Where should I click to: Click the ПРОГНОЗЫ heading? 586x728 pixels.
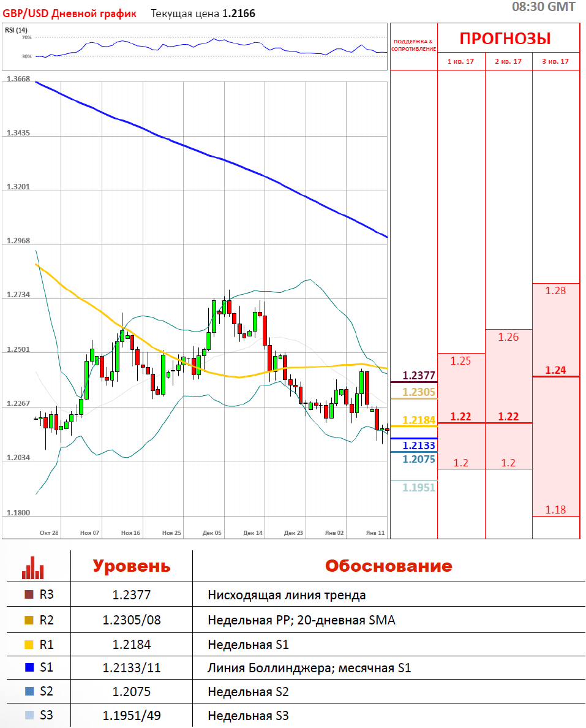[x=505, y=39]
